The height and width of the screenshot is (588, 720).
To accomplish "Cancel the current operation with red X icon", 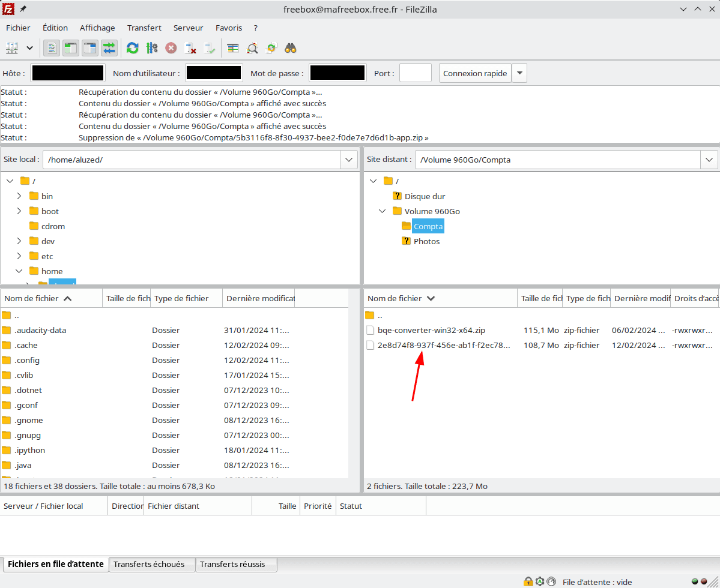I will point(171,48).
